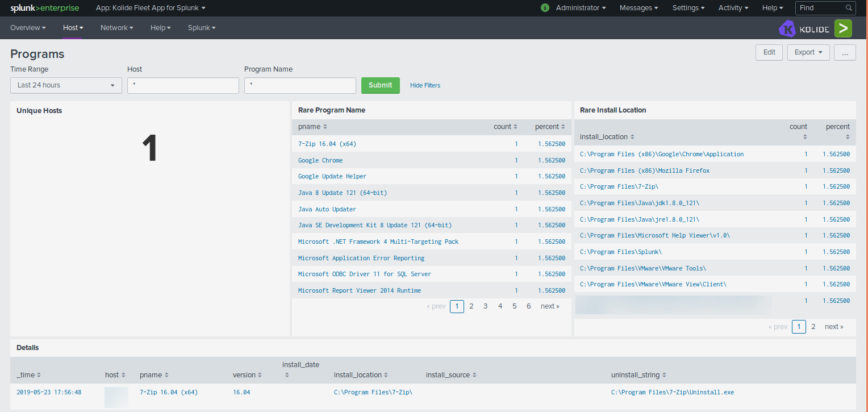Sort Details table by uninstall_string

click(x=639, y=375)
